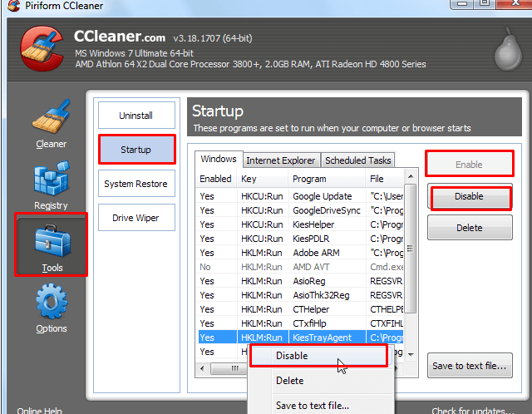
Task: Select the Google Update row
Action: coord(300,196)
